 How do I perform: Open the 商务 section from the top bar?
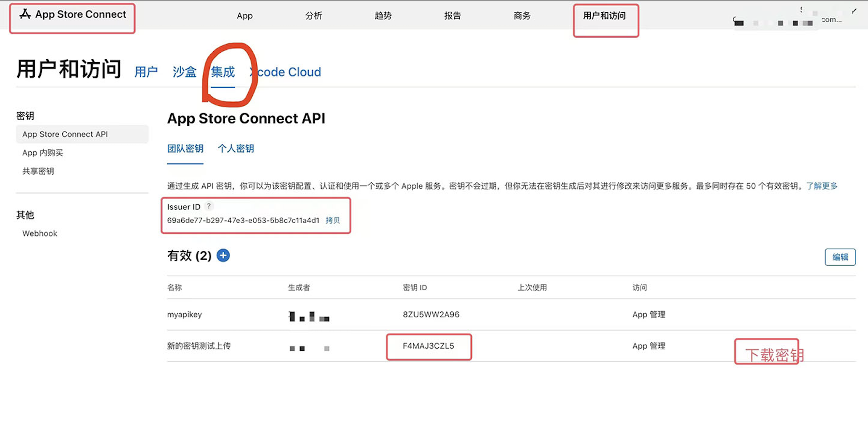point(522,16)
